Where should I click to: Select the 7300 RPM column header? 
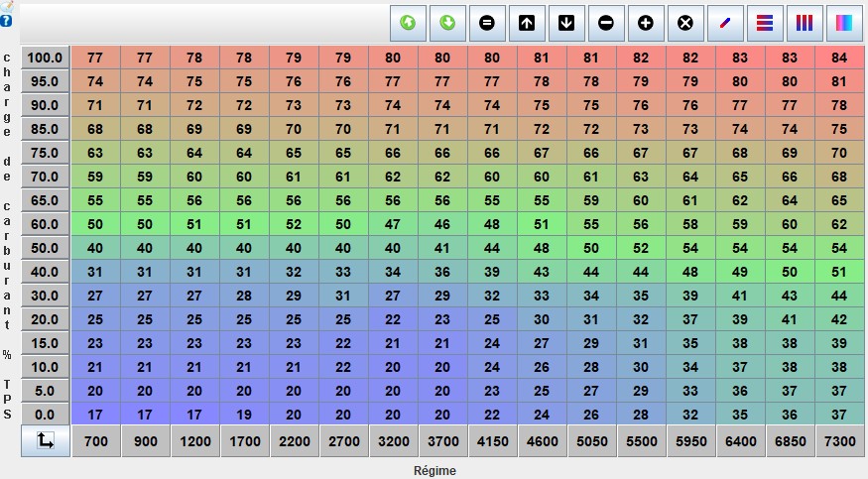pos(839,441)
